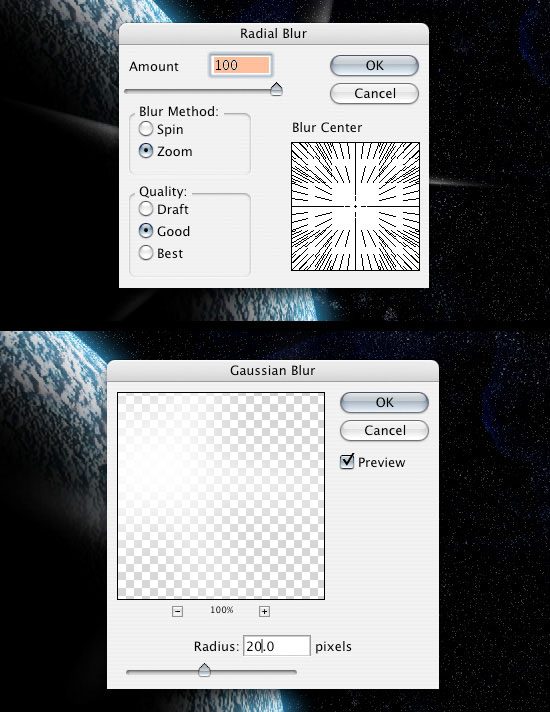This screenshot has width=550, height=712.
Task: Click the 100% zoom value label
Action: click(x=222, y=610)
